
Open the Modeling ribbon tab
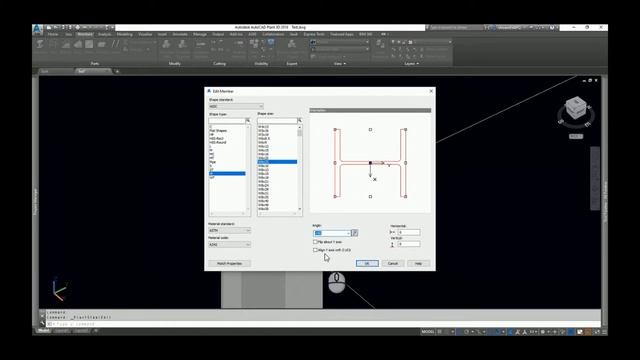[124, 35]
